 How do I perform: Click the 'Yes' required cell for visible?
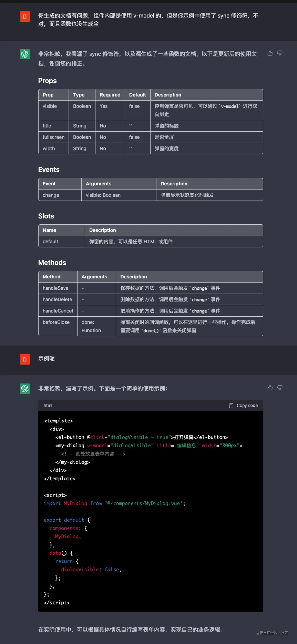point(110,110)
